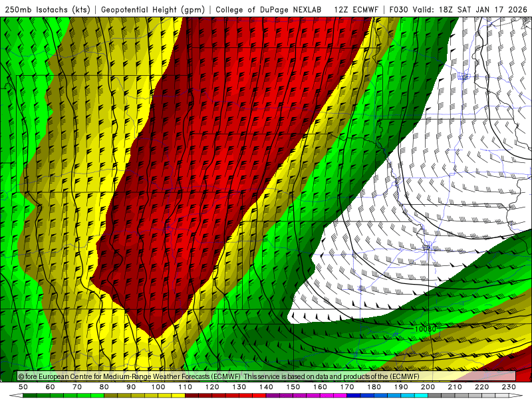Click the ECMWF copyright notice text
Viewport: 532px width, 399px height.
click(x=219, y=376)
